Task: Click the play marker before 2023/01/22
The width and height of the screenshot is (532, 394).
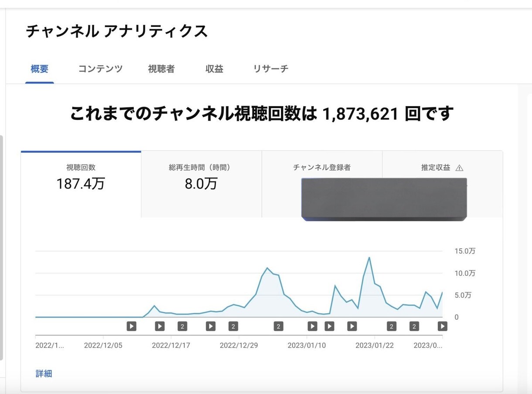Action: [352, 326]
